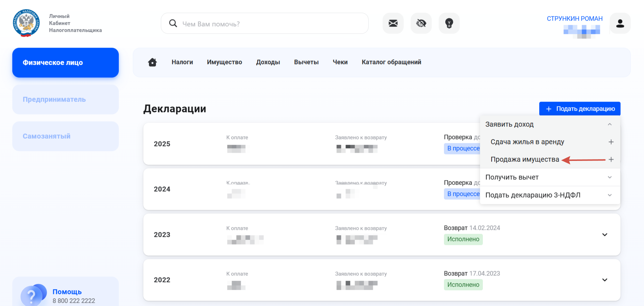Switch to Предприниматель profile

[66, 99]
